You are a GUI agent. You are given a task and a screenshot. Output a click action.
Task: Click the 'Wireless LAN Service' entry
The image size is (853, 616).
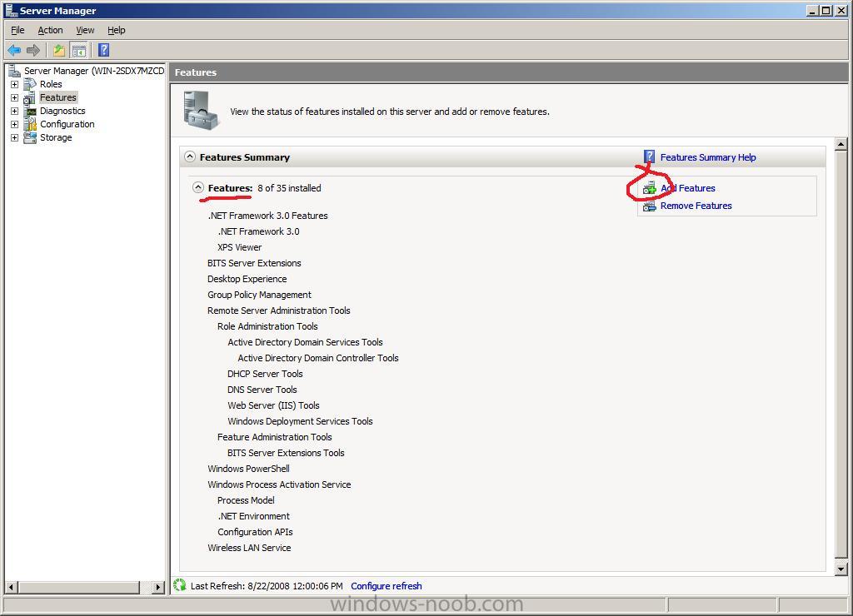(x=249, y=548)
